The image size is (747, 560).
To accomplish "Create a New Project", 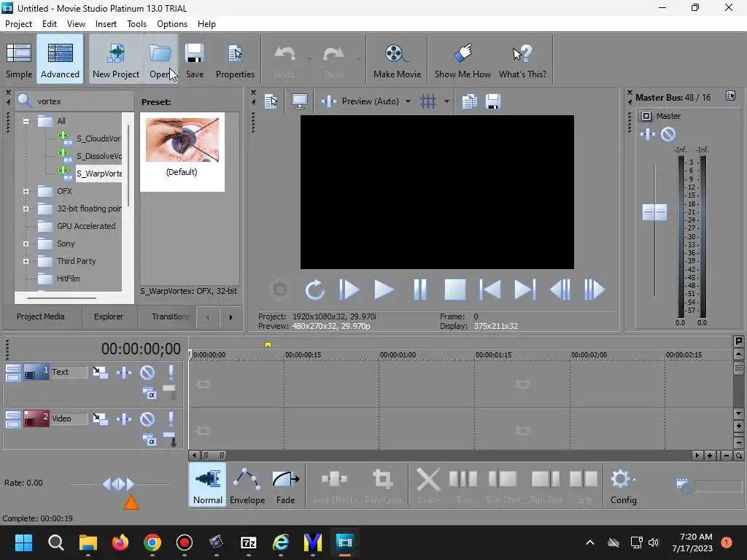I will [x=116, y=60].
